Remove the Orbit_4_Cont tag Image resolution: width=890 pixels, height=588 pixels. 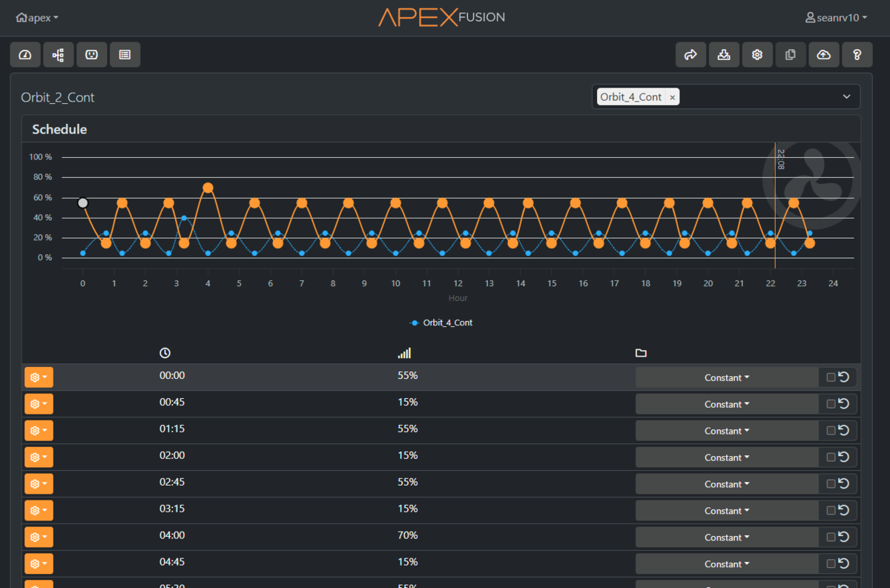coord(672,97)
